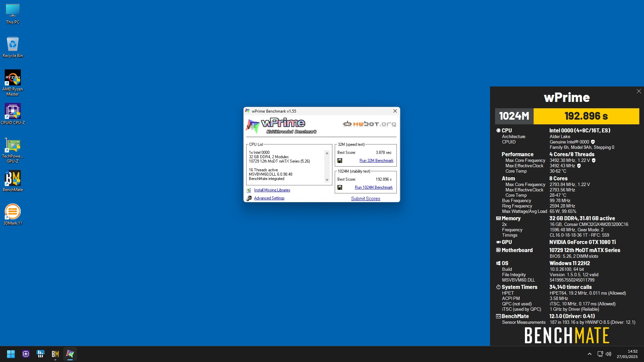Run the 32M Benchmark
The width and height of the screenshot is (644, 362).
(x=376, y=161)
